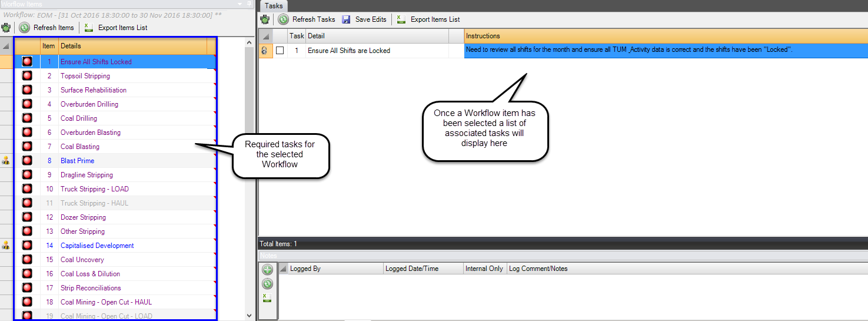Click the Internal Only column header

point(485,269)
